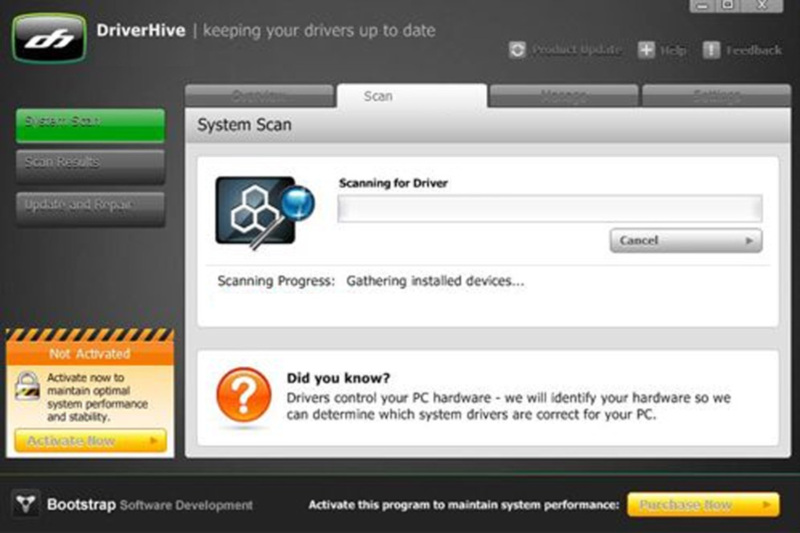
Task: Open Update and Repair in sidebar
Action: coord(90,209)
